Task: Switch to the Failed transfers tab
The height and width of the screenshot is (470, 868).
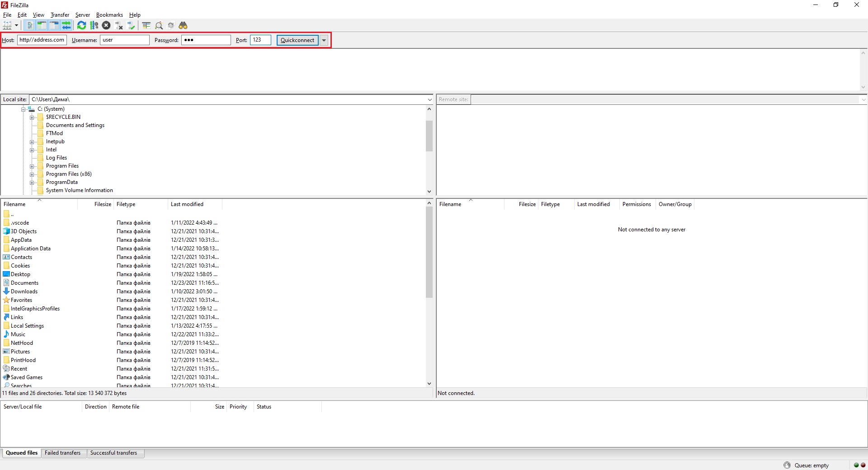Action: coord(62,453)
